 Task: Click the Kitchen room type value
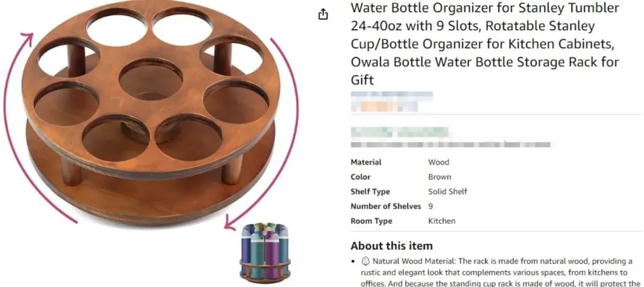tap(441, 222)
